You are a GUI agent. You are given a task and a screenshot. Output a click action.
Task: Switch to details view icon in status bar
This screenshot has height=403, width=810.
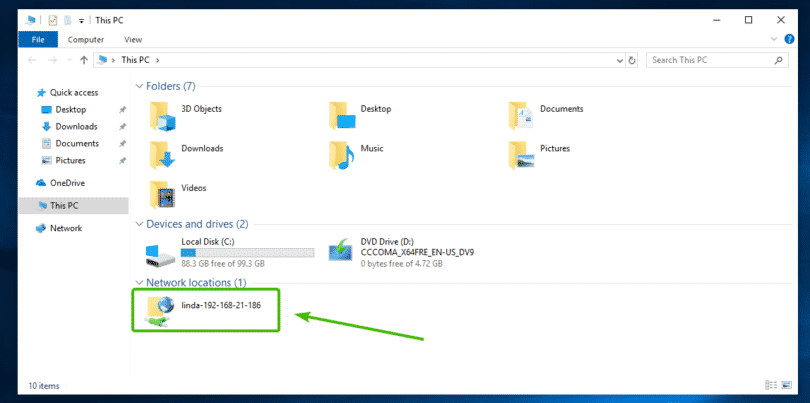click(771, 385)
